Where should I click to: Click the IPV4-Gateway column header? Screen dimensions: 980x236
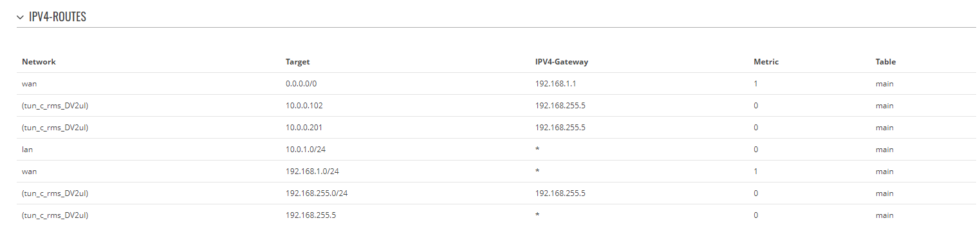[562, 62]
